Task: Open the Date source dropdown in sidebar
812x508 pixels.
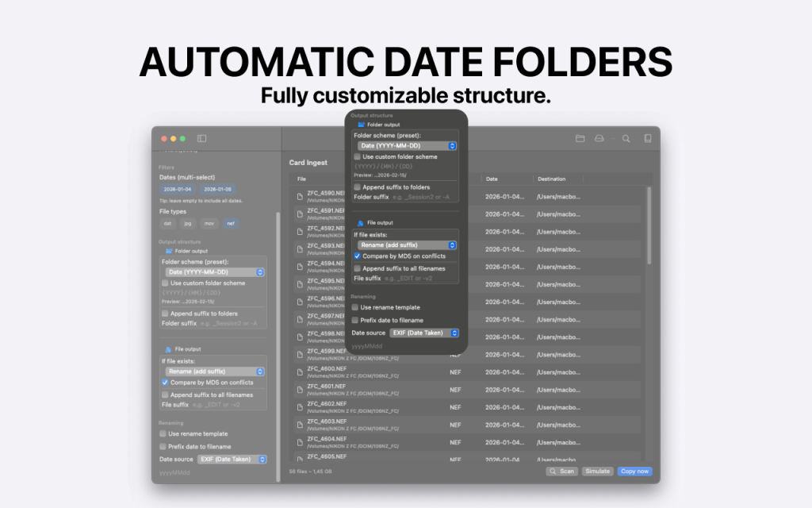Action: [232, 460]
